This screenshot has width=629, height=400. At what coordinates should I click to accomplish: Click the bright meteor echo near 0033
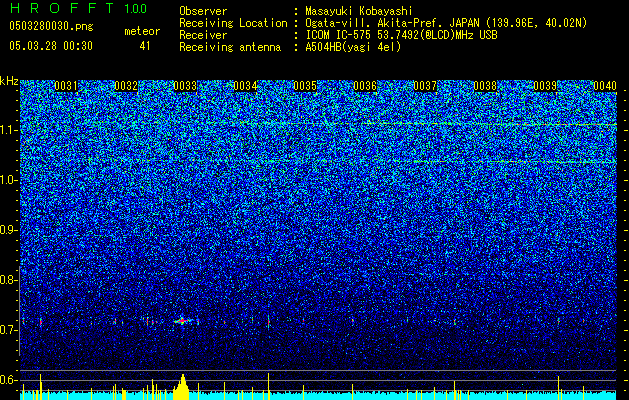183,321
